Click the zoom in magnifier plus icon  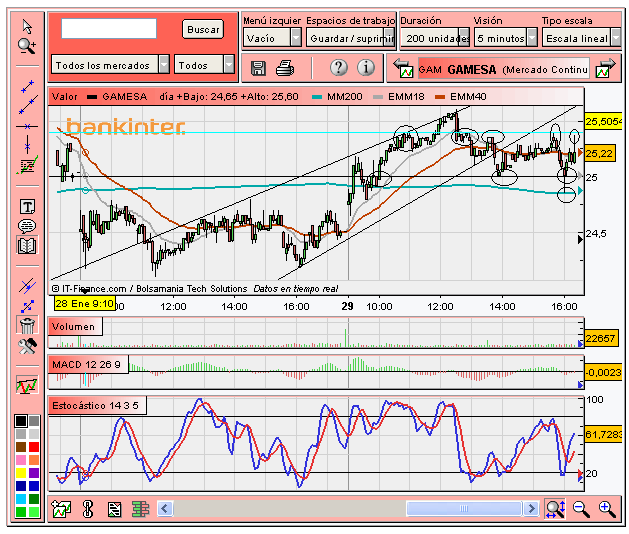[607, 509]
